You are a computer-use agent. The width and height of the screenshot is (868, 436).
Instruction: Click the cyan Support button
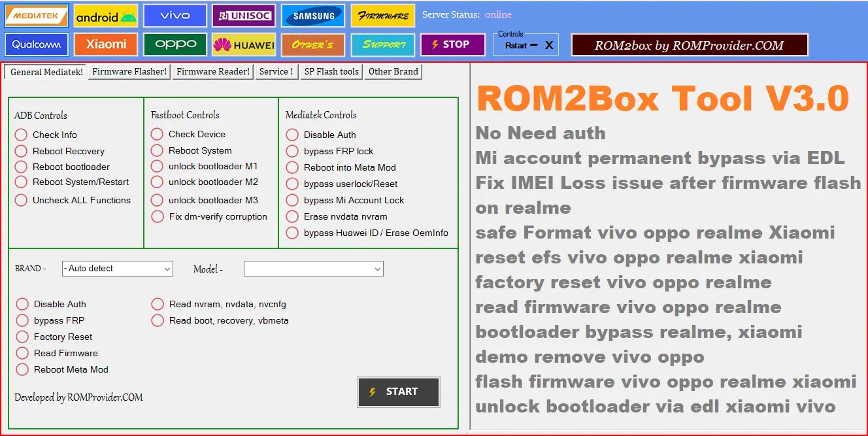(x=382, y=44)
